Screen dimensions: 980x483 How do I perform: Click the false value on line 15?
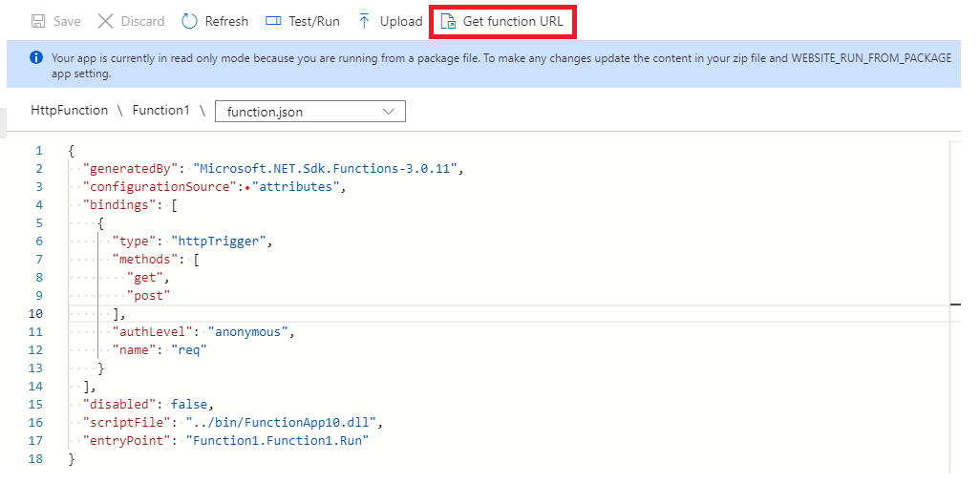click(x=189, y=405)
